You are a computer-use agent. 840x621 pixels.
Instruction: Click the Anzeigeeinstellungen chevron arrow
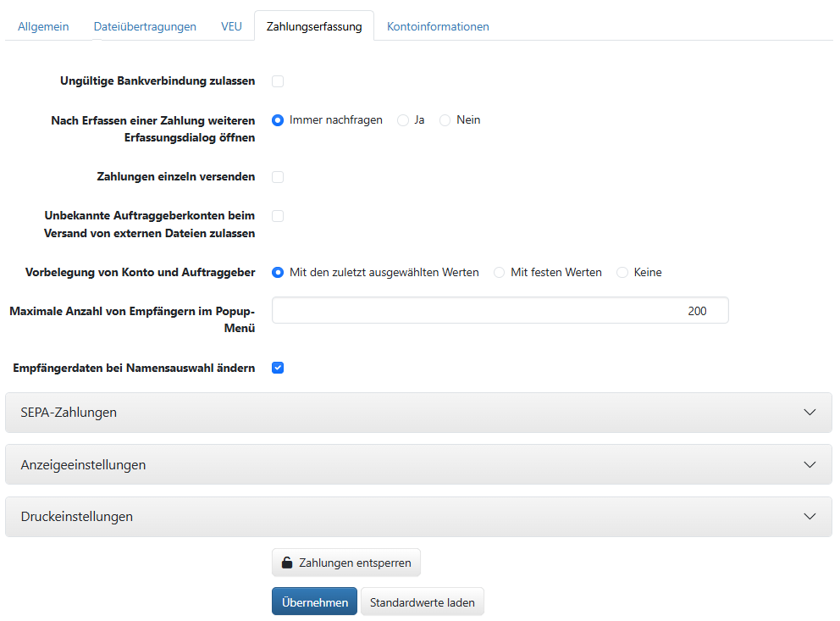(810, 464)
